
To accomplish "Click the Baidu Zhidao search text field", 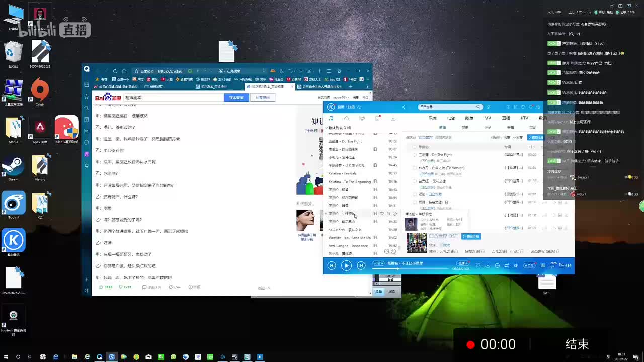I will (174, 97).
